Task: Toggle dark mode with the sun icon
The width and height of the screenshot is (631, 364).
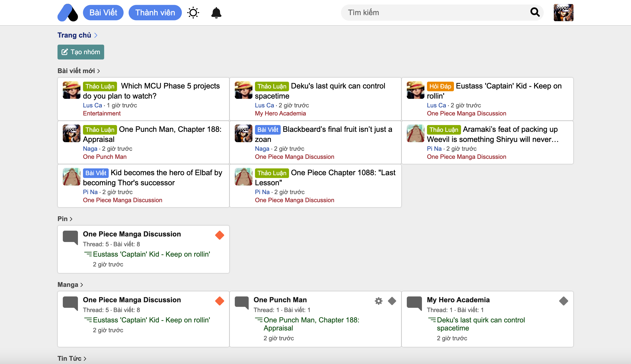Action: point(193,12)
